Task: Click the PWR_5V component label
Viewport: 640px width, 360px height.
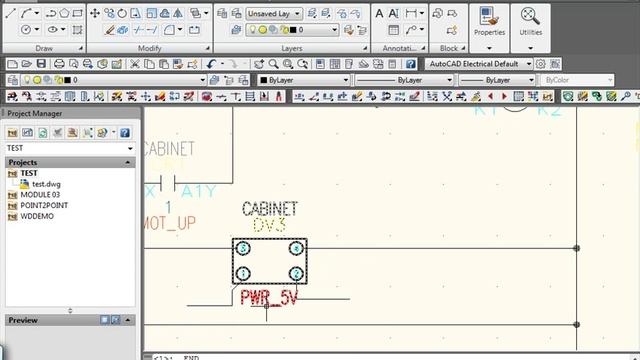Action: (269, 297)
